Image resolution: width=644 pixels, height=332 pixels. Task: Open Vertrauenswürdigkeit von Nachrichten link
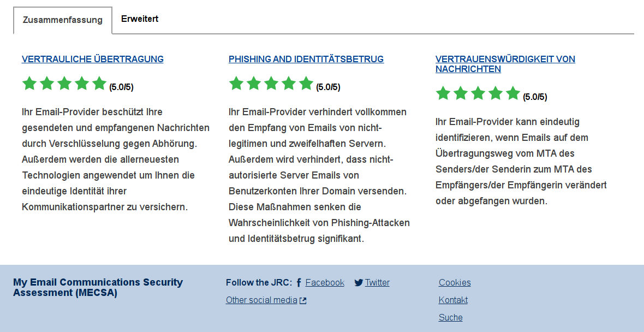[505, 64]
